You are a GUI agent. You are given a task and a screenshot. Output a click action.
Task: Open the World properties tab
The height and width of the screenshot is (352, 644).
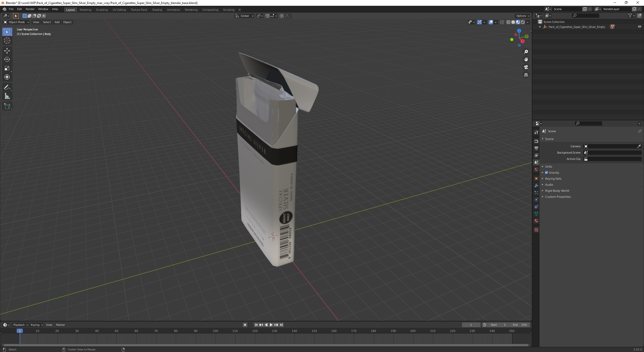click(x=536, y=169)
